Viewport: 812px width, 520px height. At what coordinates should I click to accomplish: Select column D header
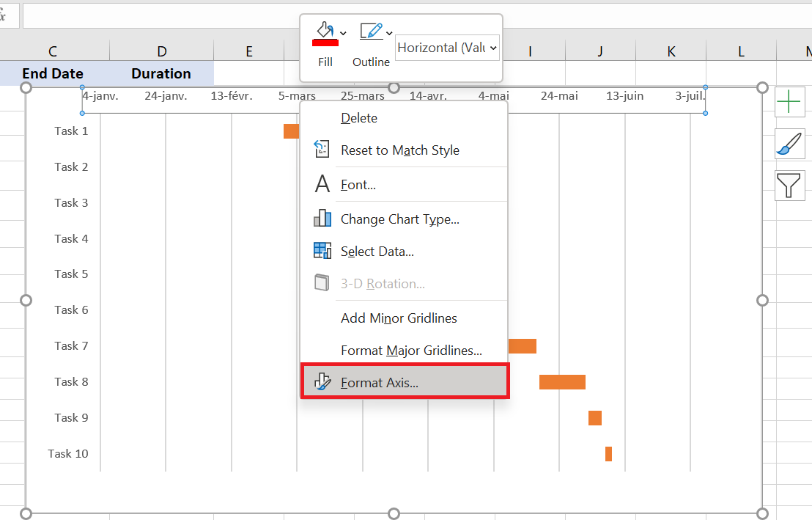tap(161, 51)
